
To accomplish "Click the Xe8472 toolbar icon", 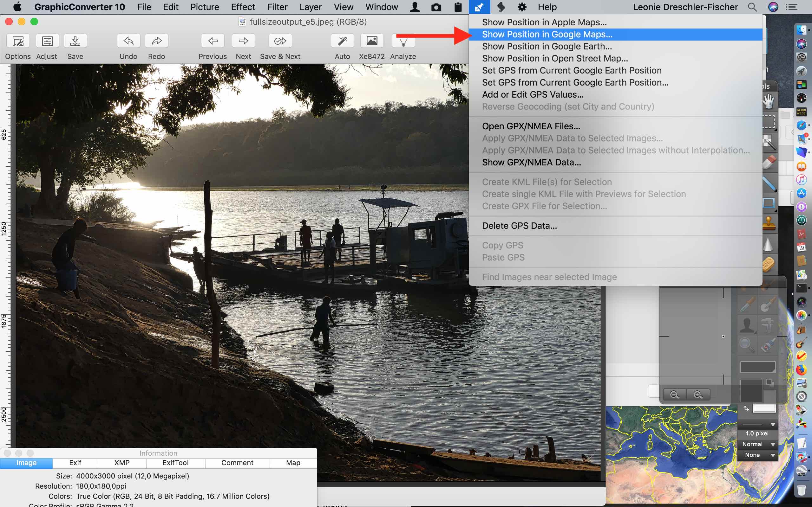I will point(371,41).
